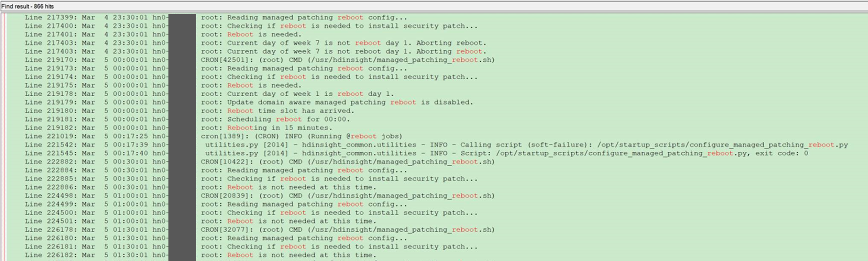
Task: Select Line 224501 'Reboot is not needed'
Action: 288,221
